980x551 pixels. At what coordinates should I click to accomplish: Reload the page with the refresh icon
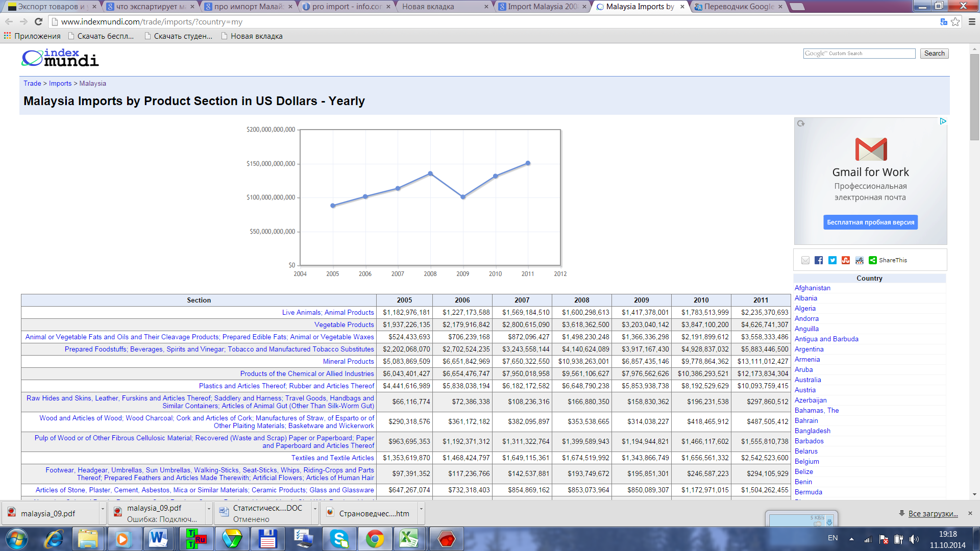38,21
